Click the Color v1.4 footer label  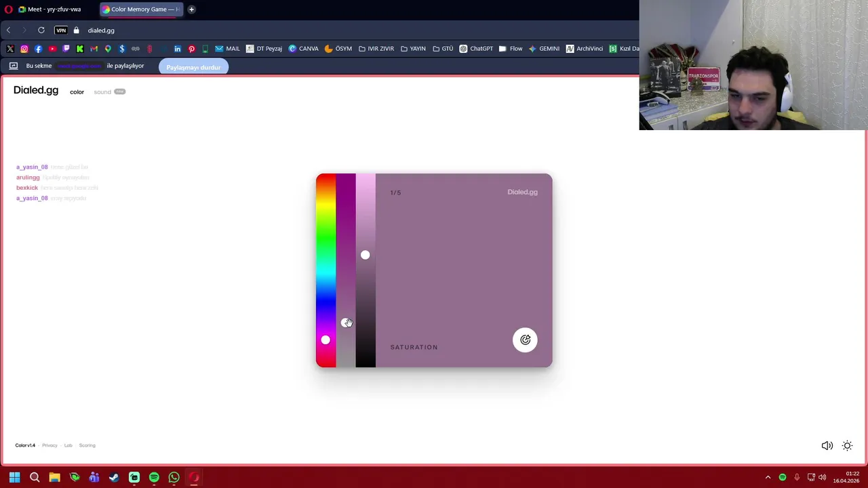point(25,445)
